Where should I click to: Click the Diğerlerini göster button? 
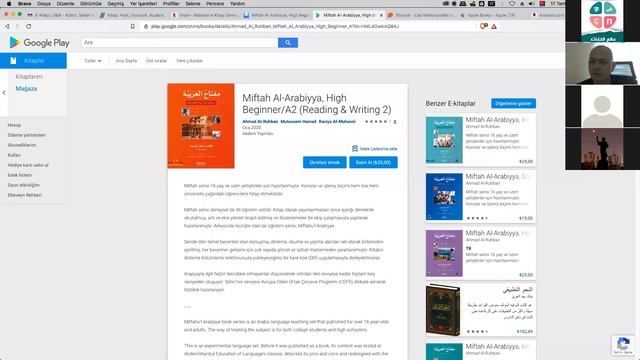click(513, 103)
